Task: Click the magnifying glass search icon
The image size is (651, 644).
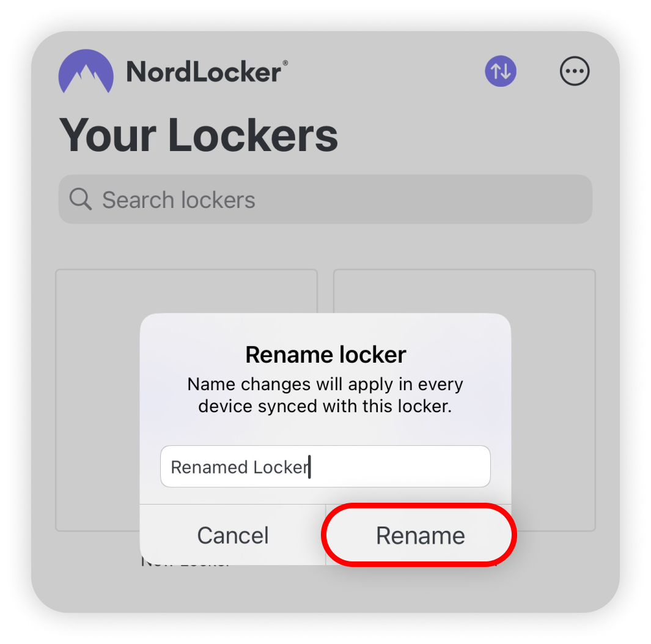Action: 80,199
